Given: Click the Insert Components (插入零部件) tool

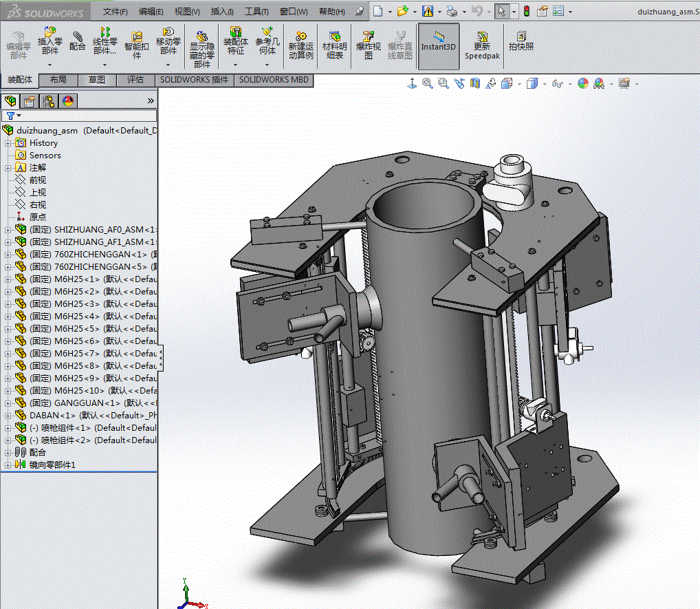Looking at the screenshot, I should 50,41.
